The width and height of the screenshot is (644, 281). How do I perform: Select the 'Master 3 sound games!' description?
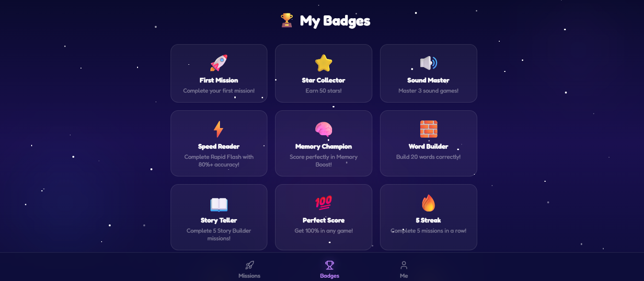(x=428, y=91)
